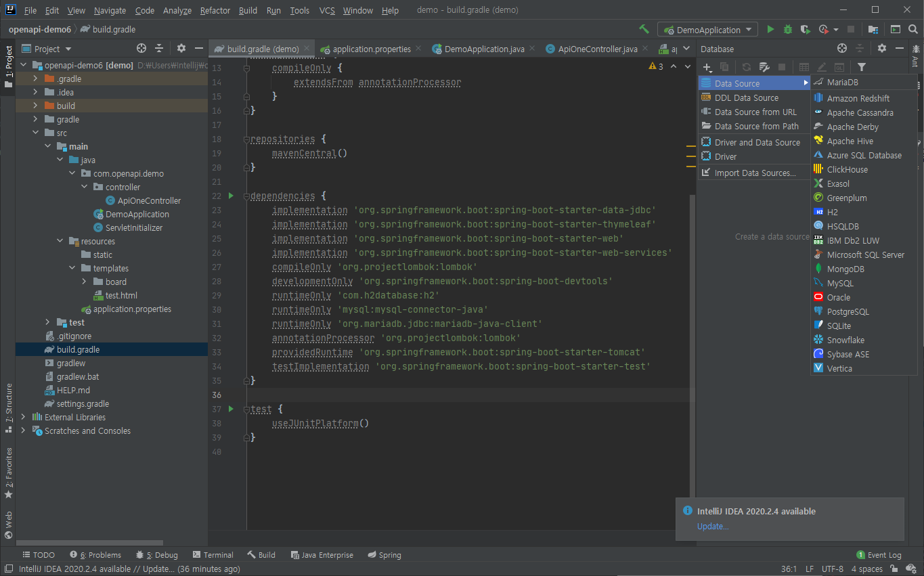Choose Apache Cassandra data source

864,112
